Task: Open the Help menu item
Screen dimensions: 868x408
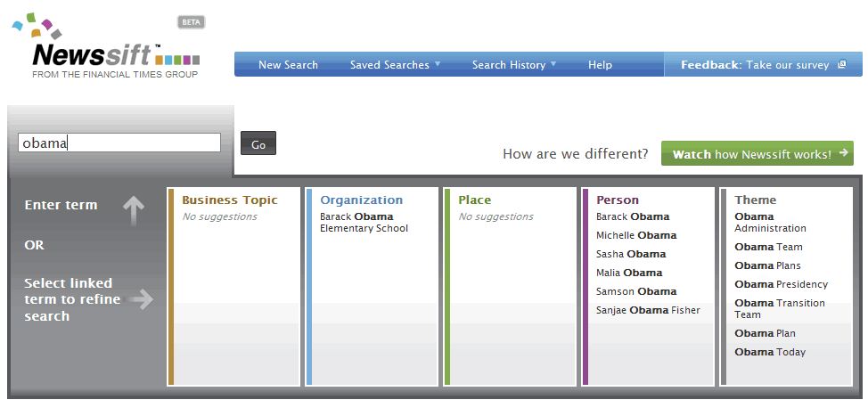Action: tap(600, 65)
